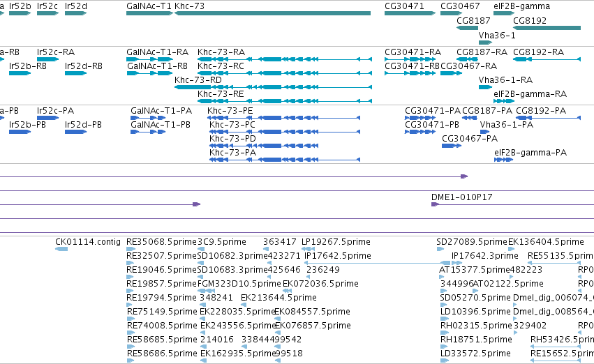Select EST label 363417
The height and width of the screenshot is (364, 594).
(x=280, y=242)
